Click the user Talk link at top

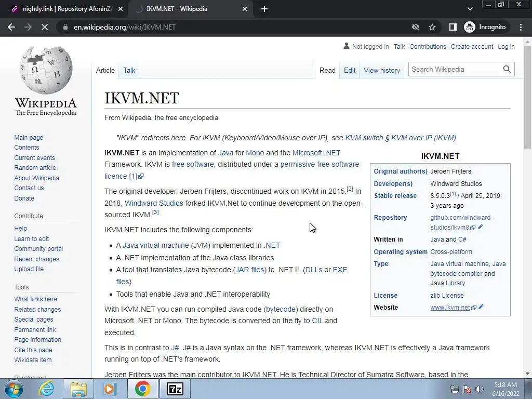coord(399,46)
